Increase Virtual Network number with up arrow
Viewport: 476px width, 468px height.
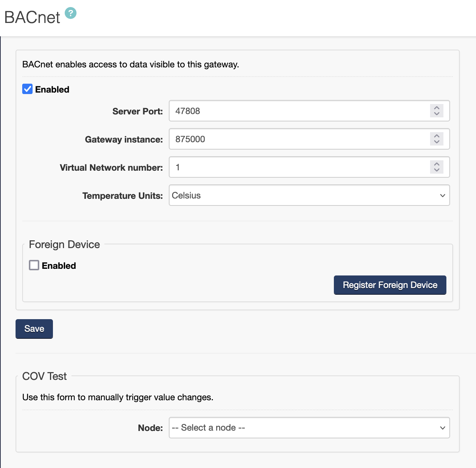(x=437, y=164)
